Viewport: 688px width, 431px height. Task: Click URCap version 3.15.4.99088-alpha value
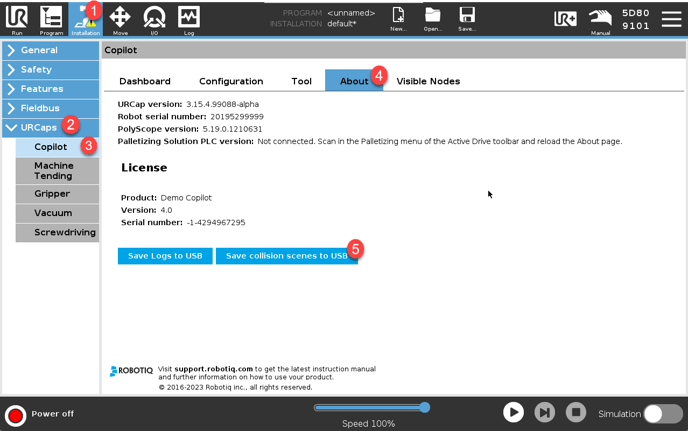pos(222,104)
